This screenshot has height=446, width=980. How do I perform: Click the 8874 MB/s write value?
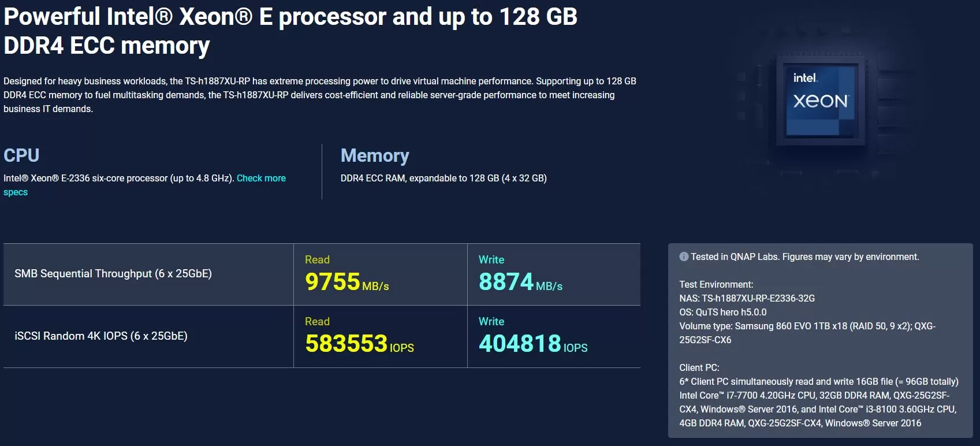point(520,282)
